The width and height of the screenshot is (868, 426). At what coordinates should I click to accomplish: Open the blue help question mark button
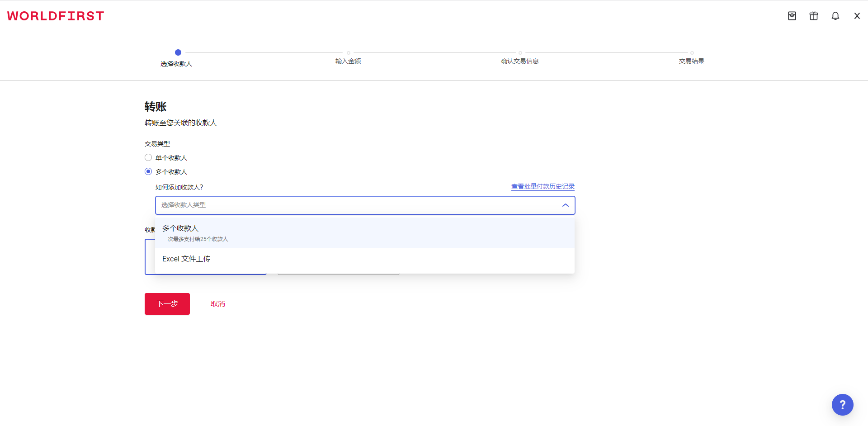[842, 405]
